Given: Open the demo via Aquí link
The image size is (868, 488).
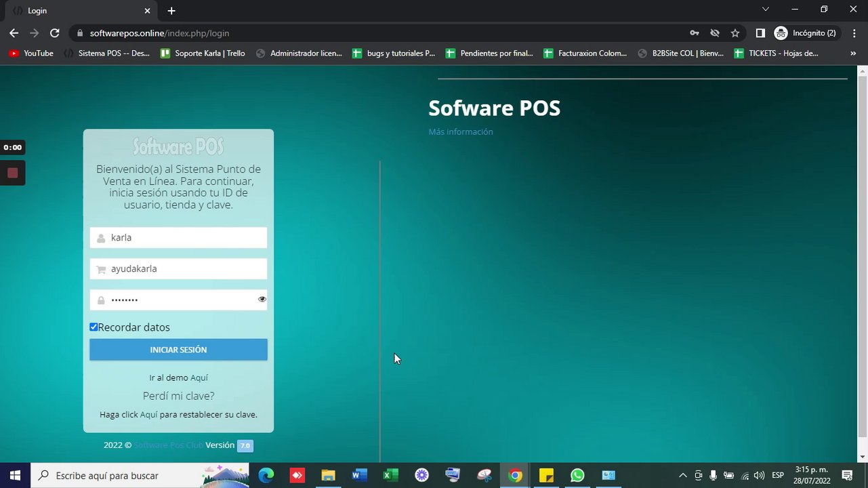Looking at the screenshot, I should point(199,378).
